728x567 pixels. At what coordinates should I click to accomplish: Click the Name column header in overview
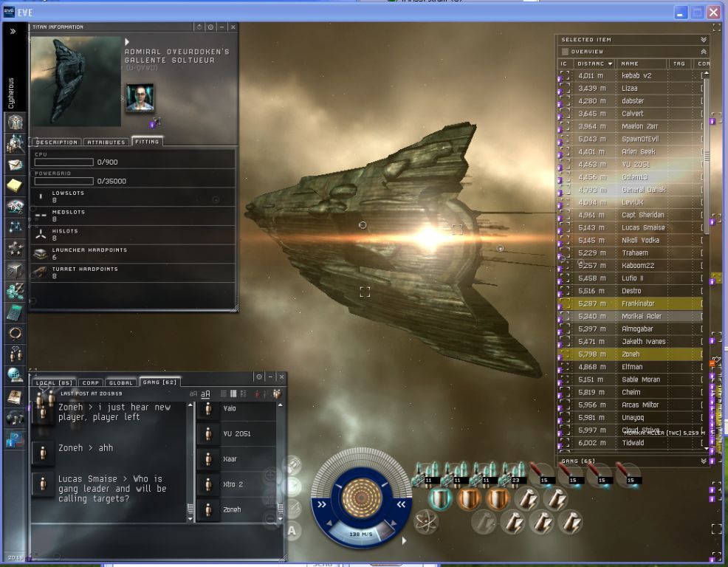point(642,63)
